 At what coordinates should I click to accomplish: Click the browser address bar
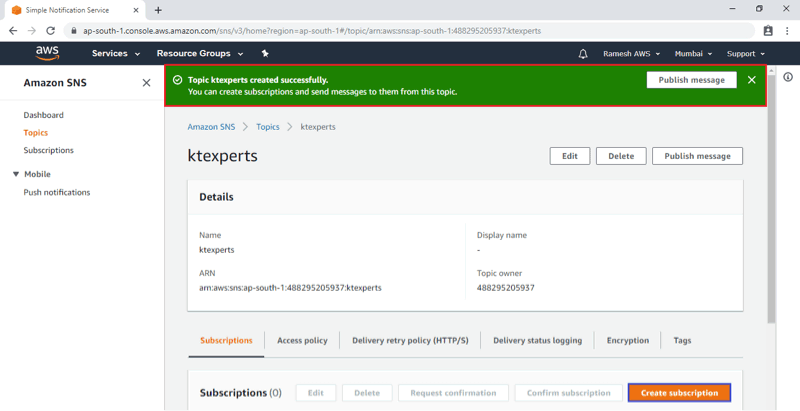click(x=400, y=31)
